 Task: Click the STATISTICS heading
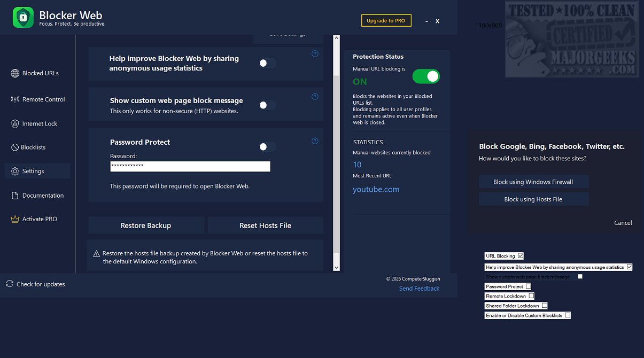368,142
